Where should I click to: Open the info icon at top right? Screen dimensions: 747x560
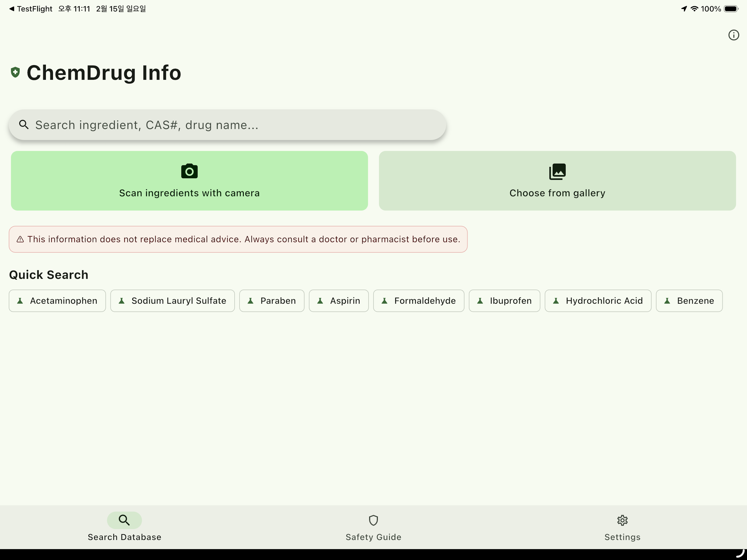[x=733, y=35]
